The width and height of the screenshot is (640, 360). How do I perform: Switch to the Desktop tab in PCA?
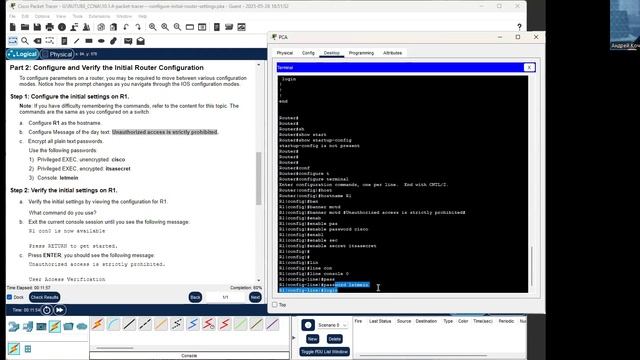[x=331, y=53]
